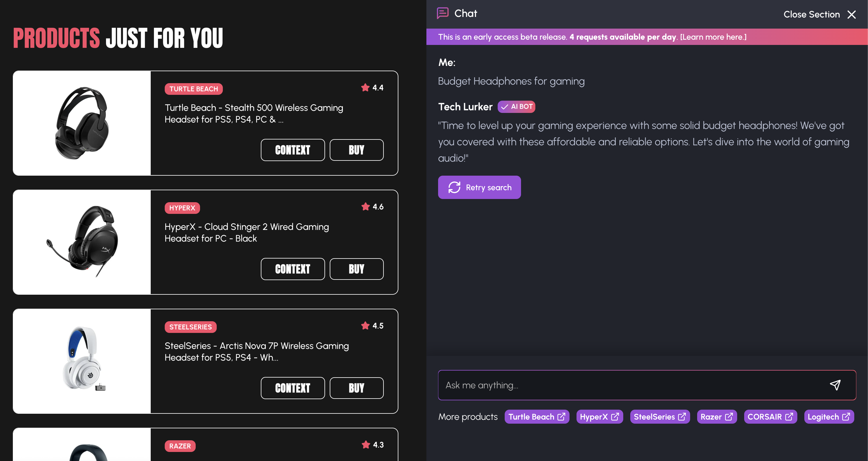Open the Razer more products link

pos(716,417)
